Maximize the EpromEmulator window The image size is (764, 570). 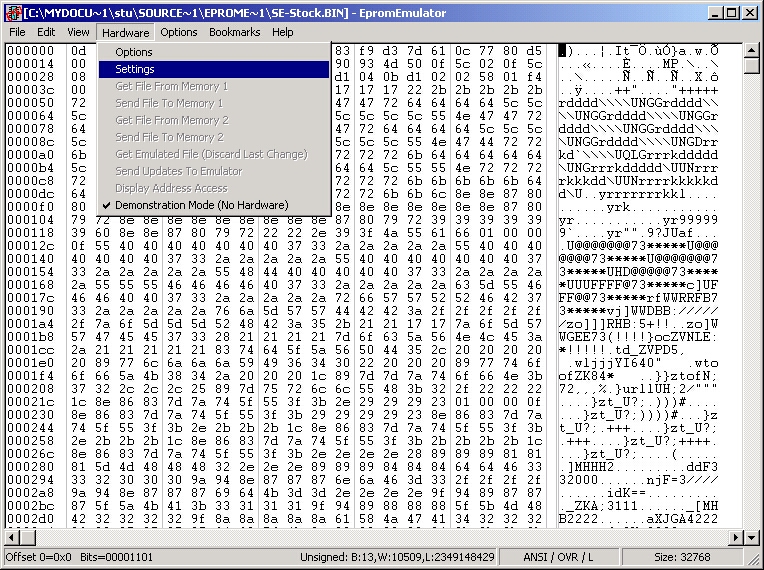[732, 13]
